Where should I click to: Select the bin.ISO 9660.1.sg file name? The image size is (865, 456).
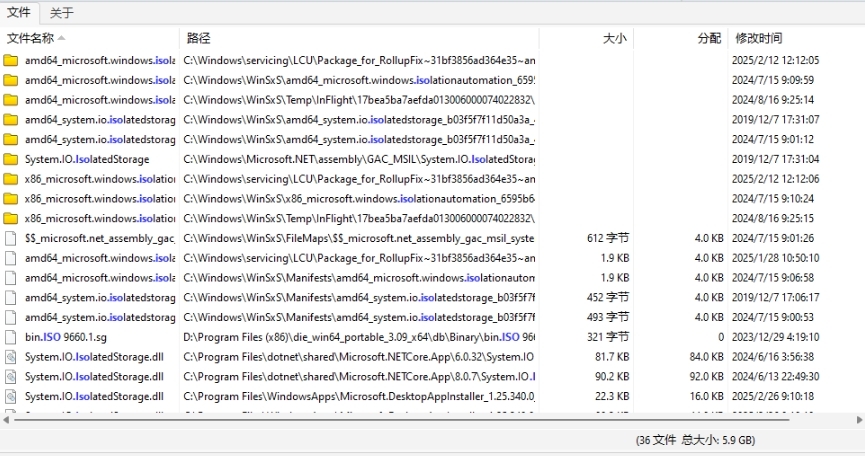66,337
